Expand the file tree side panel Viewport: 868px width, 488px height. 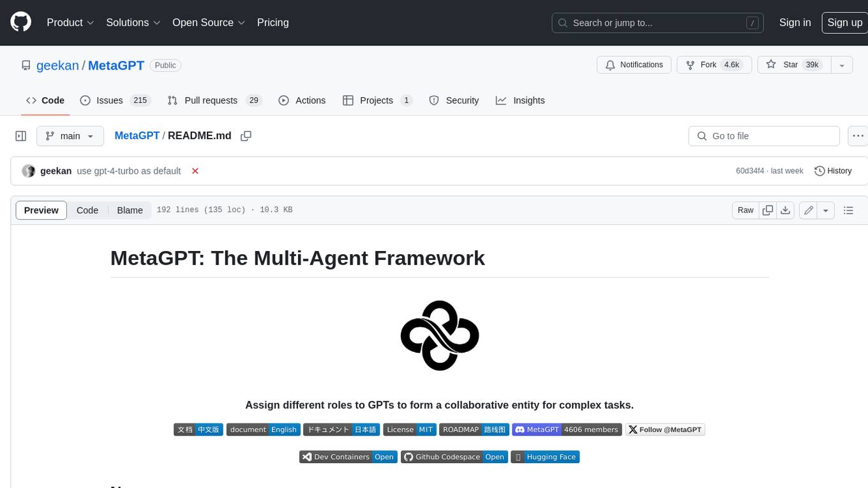click(x=20, y=136)
